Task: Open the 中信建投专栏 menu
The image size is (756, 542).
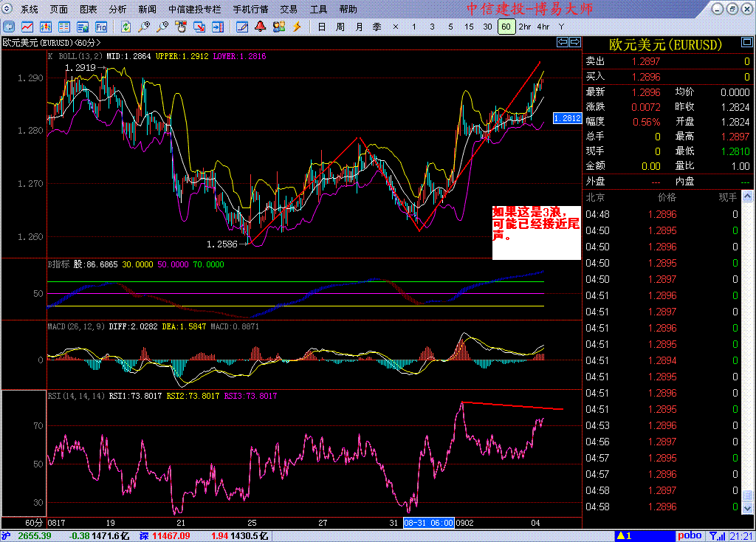Action: (x=195, y=9)
